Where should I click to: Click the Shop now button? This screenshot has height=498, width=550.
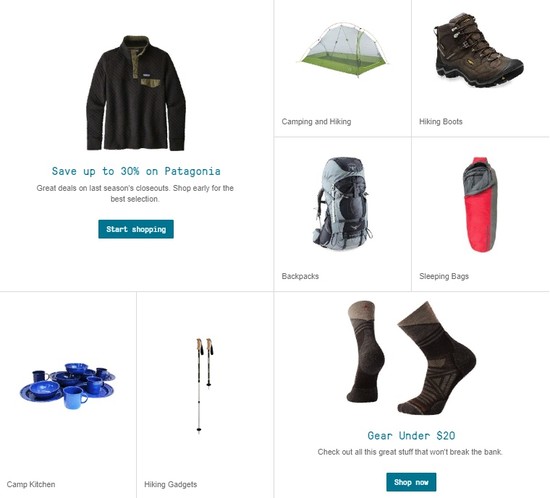(x=411, y=482)
